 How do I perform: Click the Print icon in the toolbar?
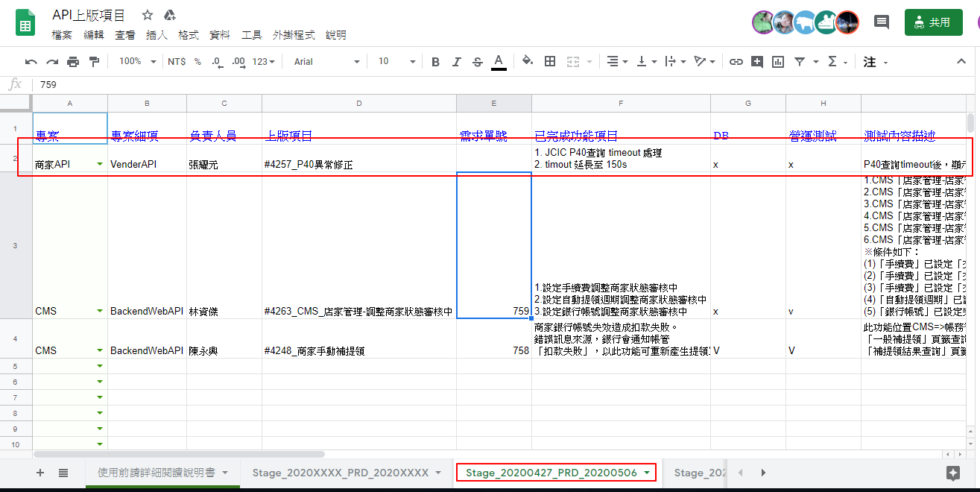pos(72,62)
